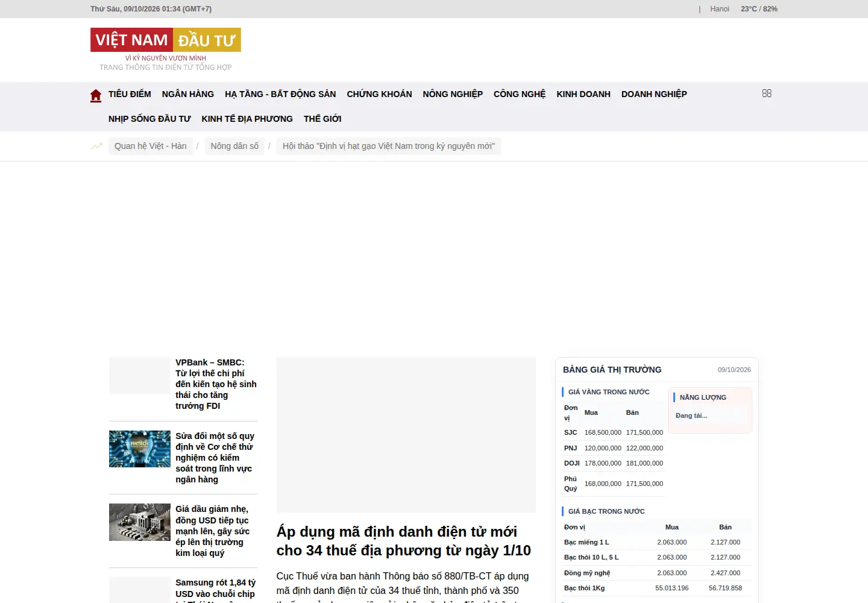868x603 pixels.
Task: Open headline 'Áp dụng mã định danh điện tử'
Action: point(404,541)
